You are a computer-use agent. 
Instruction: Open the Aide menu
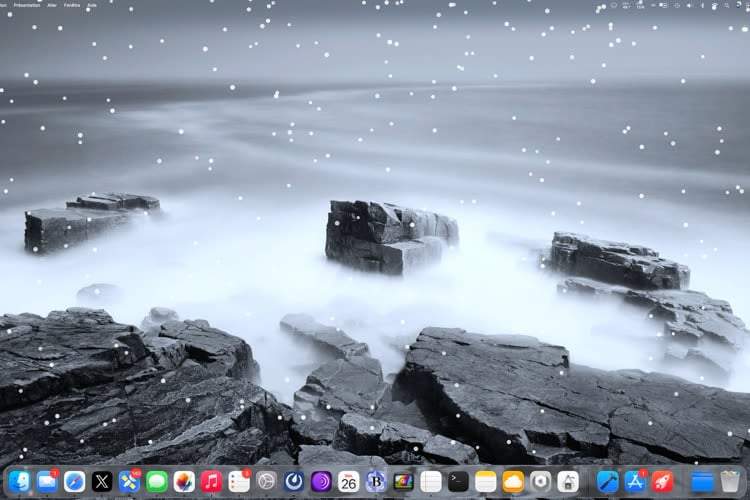point(92,5)
